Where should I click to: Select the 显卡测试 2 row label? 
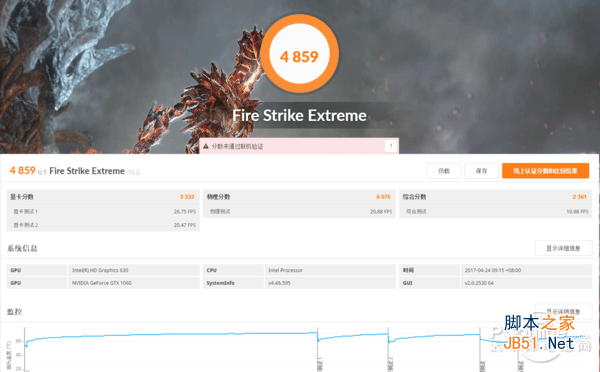[26, 225]
